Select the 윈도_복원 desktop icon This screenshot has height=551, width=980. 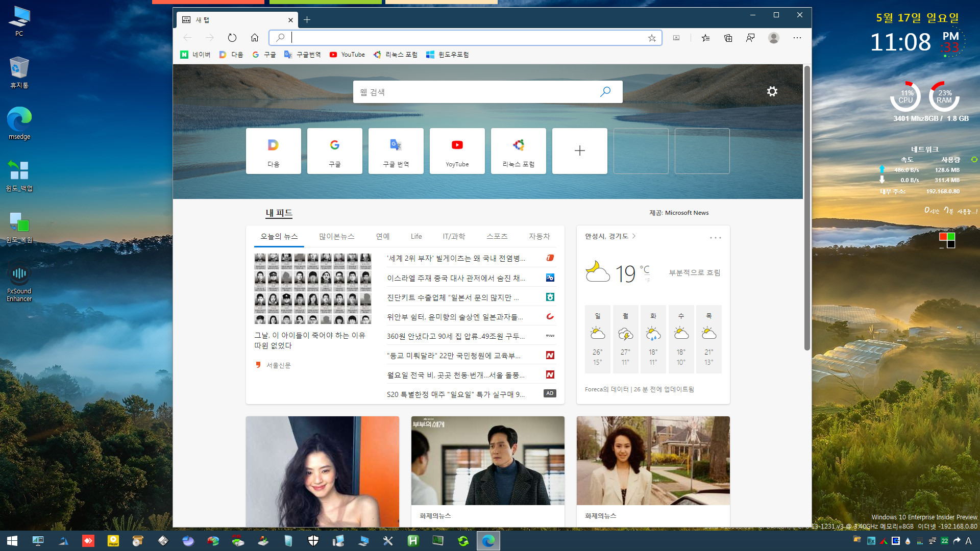[19, 227]
